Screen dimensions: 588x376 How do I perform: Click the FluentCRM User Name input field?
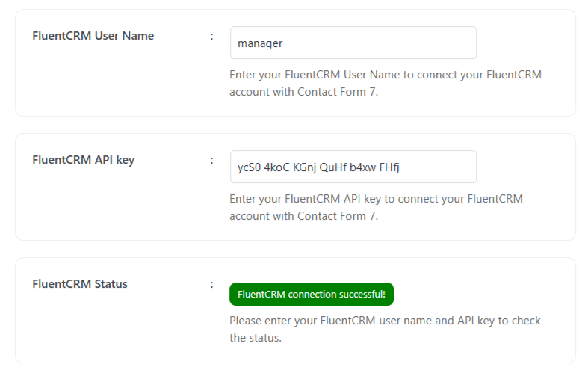click(353, 43)
